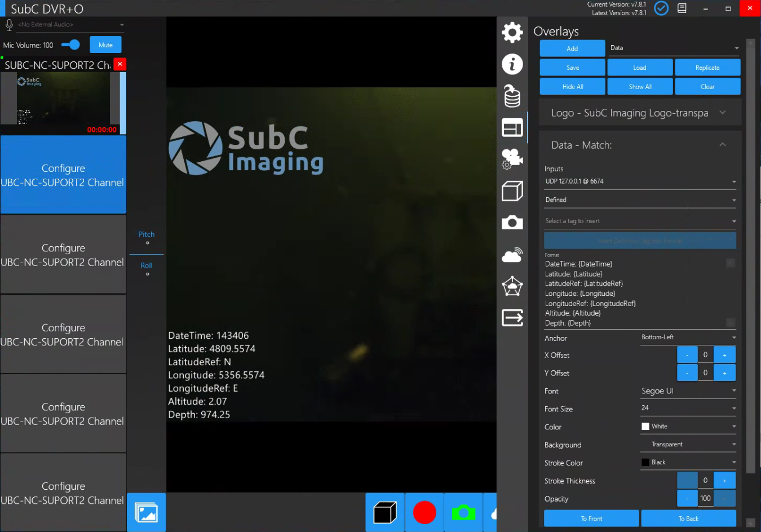Click the cloud streaming sidebar icon
This screenshot has height=532, width=761.
[x=512, y=255]
